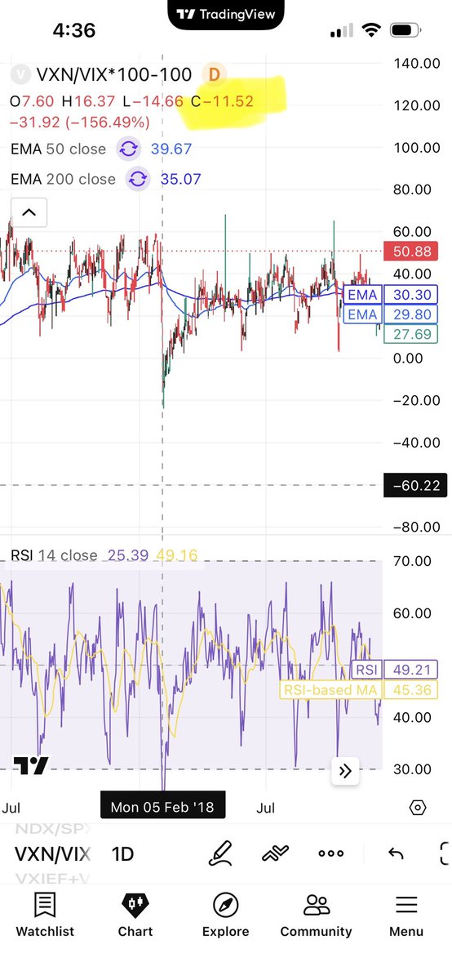This screenshot has width=452, height=980.
Task: Select the RSI 14 close legend
Action: [54, 556]
